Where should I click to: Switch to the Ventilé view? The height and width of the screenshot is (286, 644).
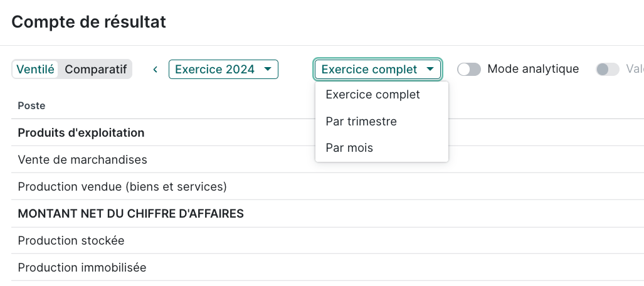coord(35,69)
